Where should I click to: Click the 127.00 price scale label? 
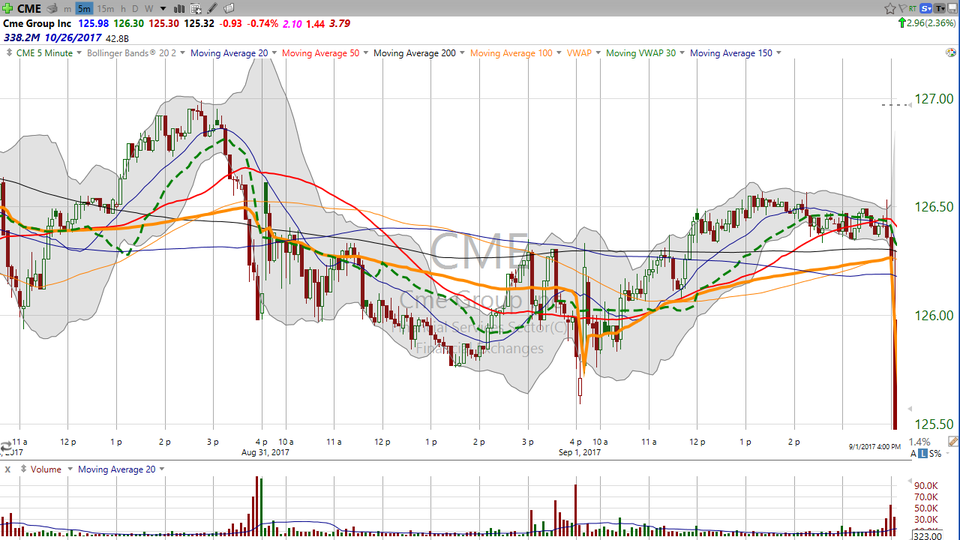[x=934, y=99]
